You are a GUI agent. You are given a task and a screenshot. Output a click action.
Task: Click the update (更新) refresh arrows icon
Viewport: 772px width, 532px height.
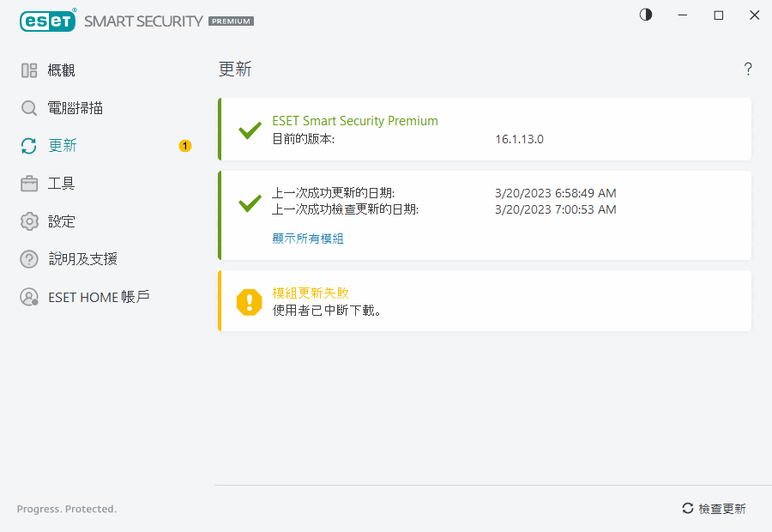point(29,146)
